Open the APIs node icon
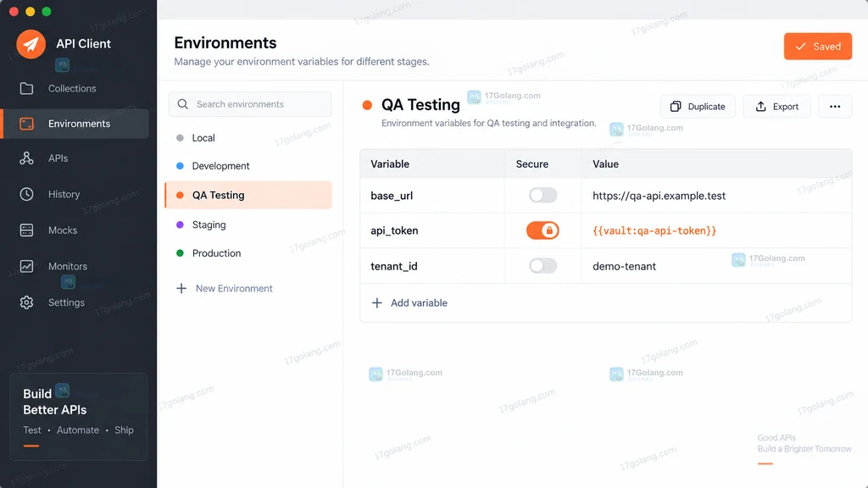This screenshot has width=868, height=488. [x=26, y=158]
